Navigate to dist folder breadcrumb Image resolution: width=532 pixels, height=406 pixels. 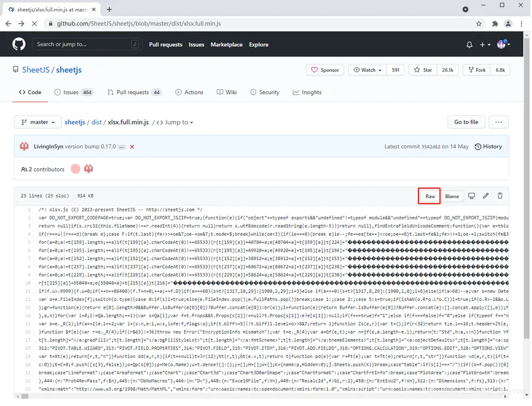(x=97, y=122)
